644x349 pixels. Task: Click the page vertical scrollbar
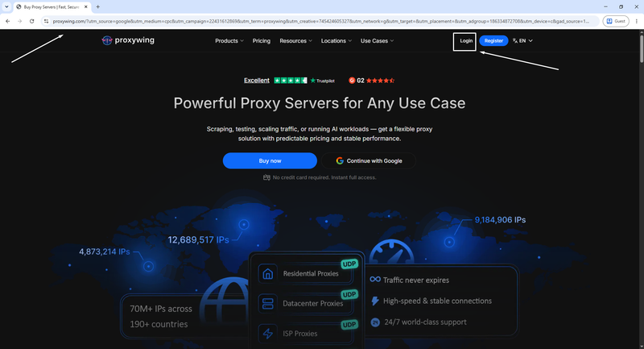(x=641, y=49)
